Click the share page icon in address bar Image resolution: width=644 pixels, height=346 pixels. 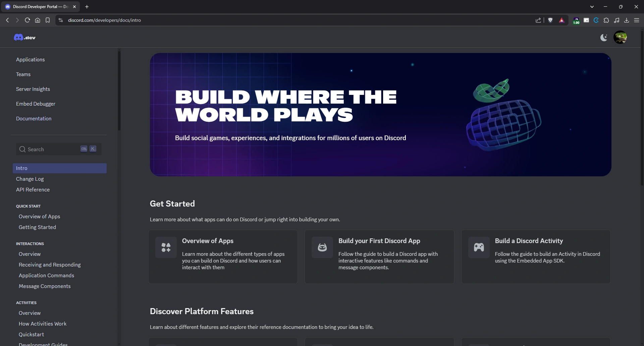pos(538,20)
